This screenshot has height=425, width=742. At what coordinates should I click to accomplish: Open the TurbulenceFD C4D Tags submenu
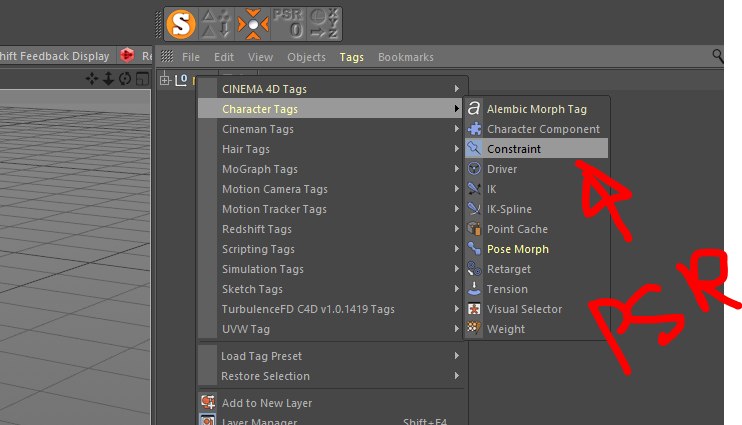(x=332, y=309)
